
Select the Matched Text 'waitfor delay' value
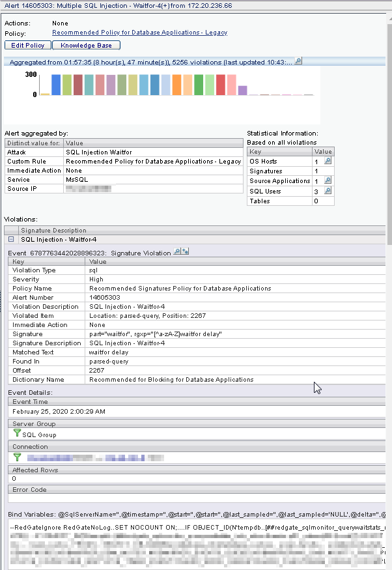click(x=109, y=352)
